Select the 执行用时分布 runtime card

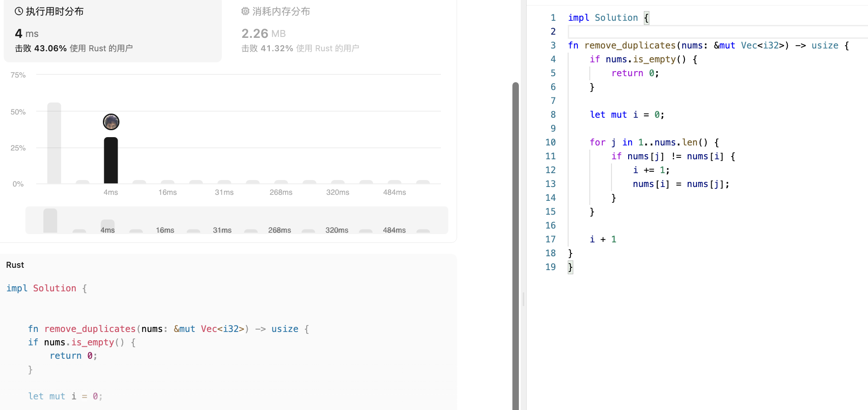click(113, 30)
